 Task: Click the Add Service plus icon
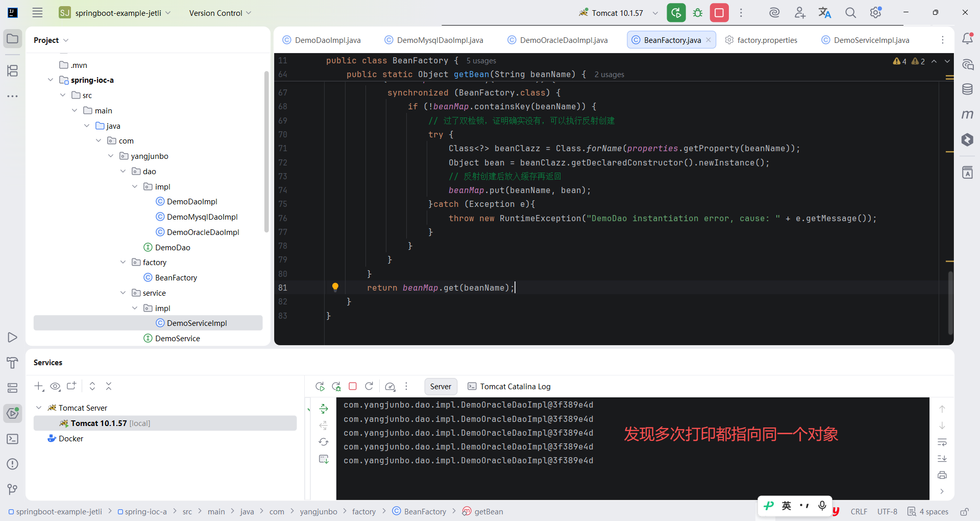click(39, 386)
